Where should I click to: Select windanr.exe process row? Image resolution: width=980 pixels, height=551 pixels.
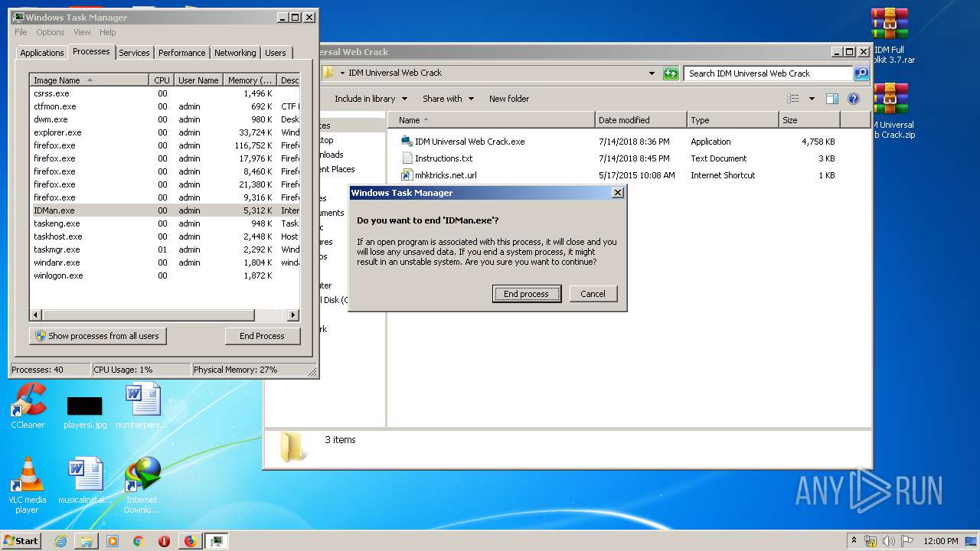point(165,262)
